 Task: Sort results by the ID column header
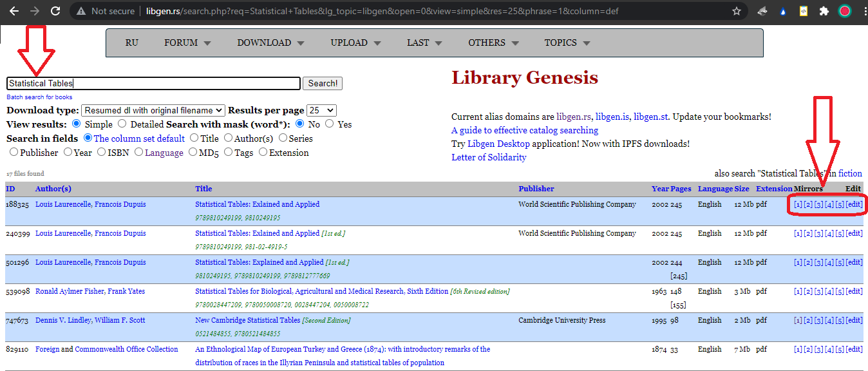pyautogui.click(x=10, y=189)
